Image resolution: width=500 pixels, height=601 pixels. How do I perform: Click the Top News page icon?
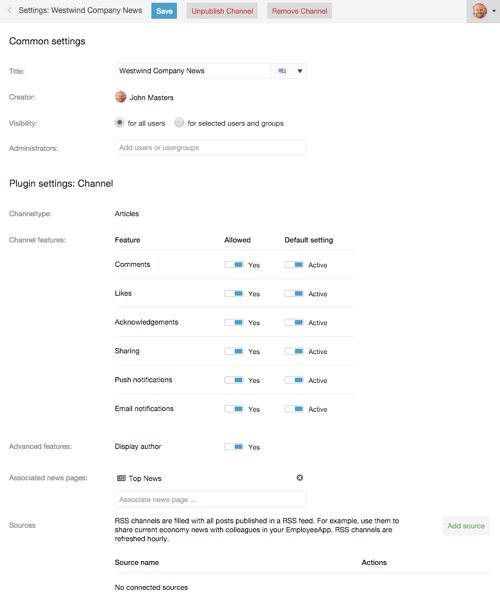click(x=121, y=478)
